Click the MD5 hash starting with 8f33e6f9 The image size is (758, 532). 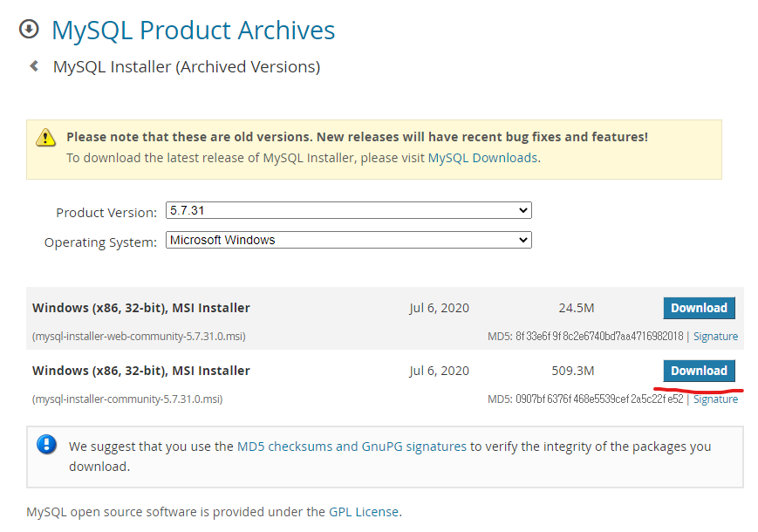(598, 337)
